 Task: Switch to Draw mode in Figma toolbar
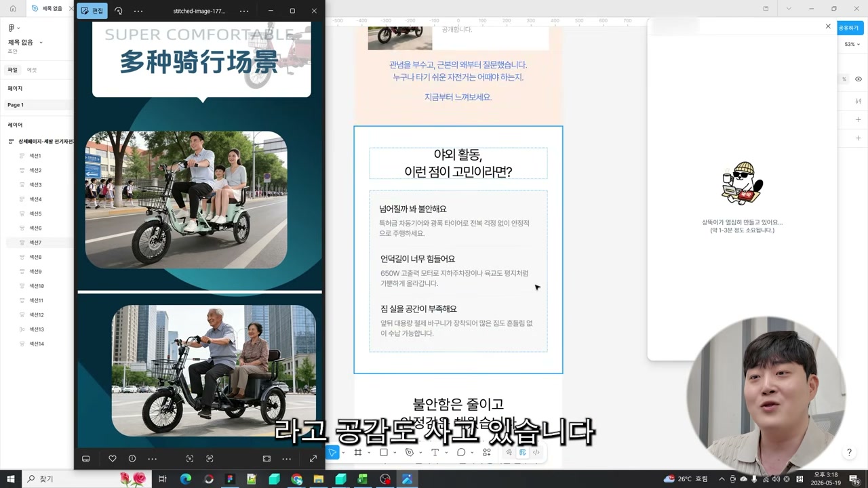509,452
